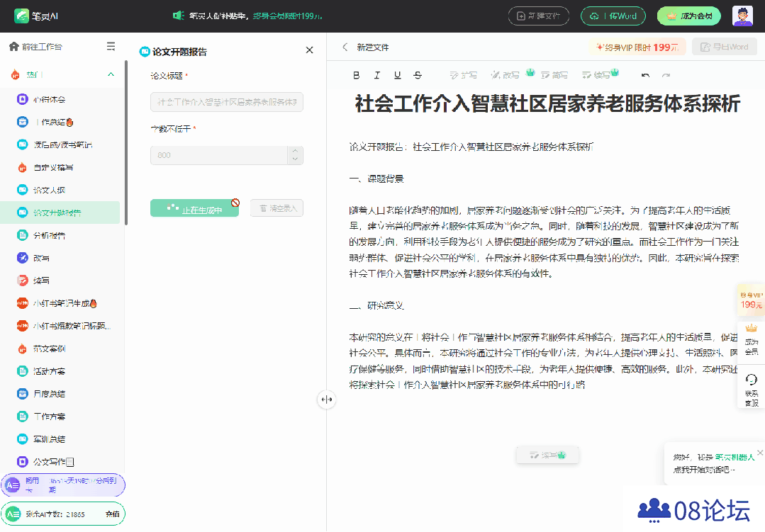Apply underline formatting

397,75
